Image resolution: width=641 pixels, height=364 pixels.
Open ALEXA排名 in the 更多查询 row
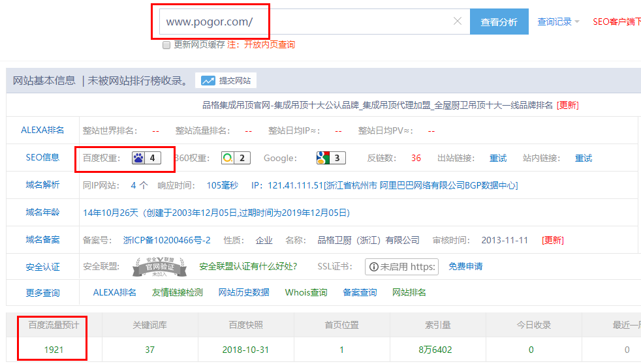click(114, 292)
